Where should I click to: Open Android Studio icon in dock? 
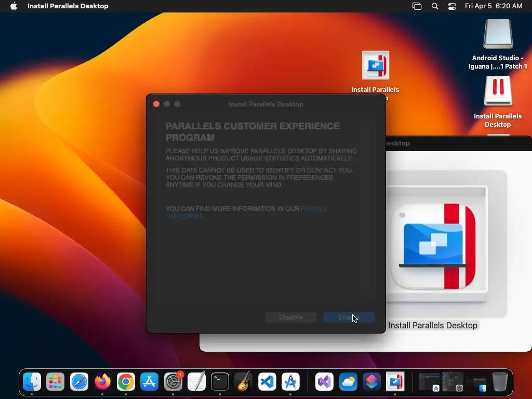coord(290,382)
